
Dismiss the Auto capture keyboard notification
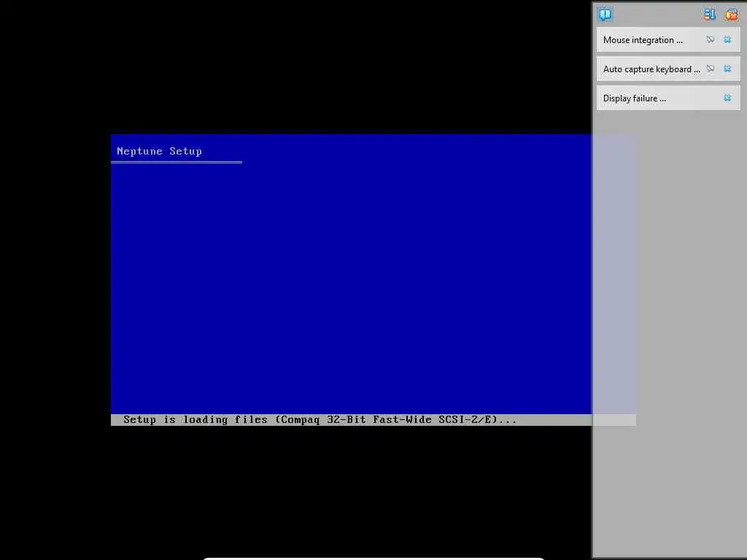[x=727, y=69]
